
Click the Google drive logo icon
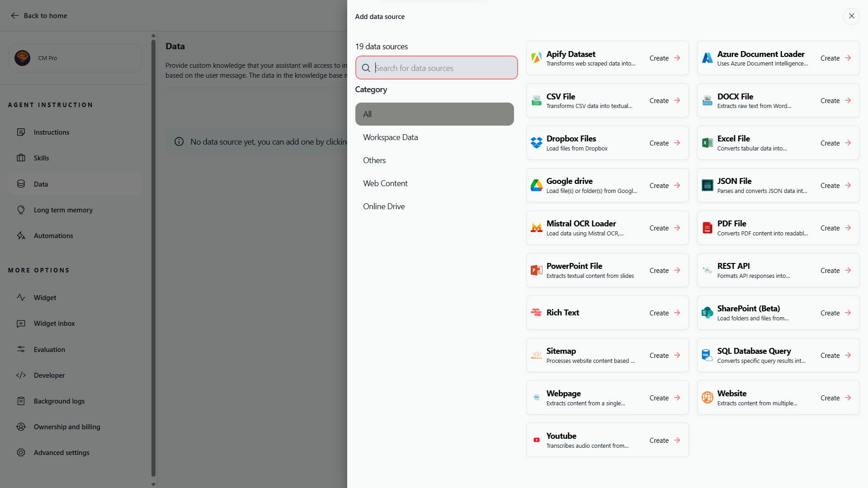pyautogui.click(x=536, y=185)
